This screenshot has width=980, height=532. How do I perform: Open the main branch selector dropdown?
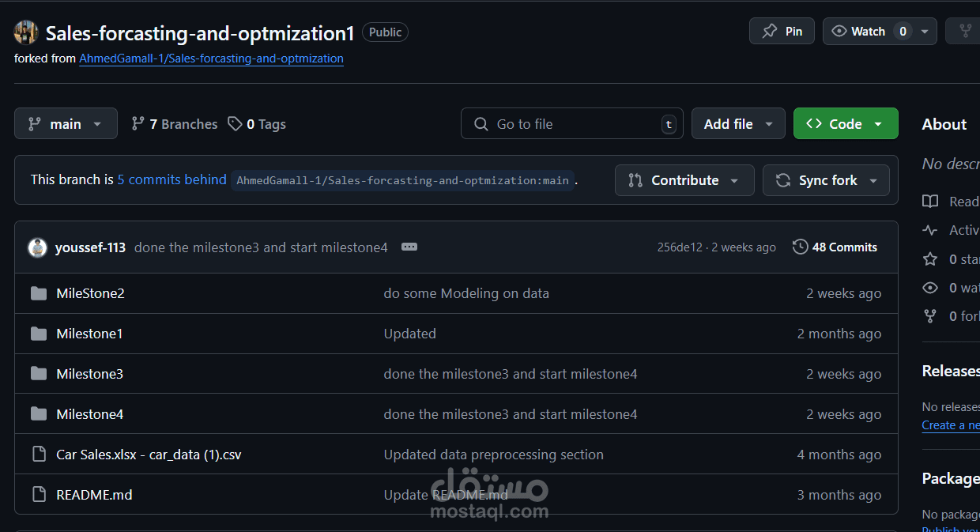point(66,124)
